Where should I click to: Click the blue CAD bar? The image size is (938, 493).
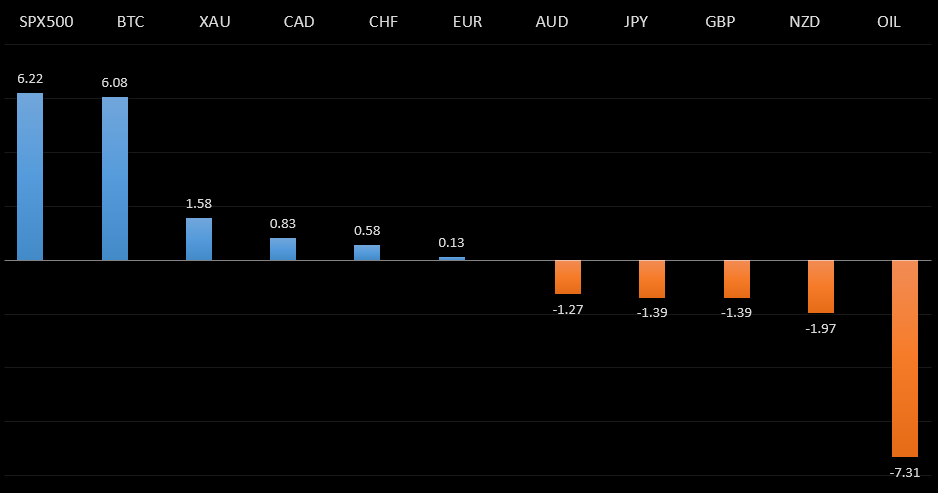(x=283, y=249)
